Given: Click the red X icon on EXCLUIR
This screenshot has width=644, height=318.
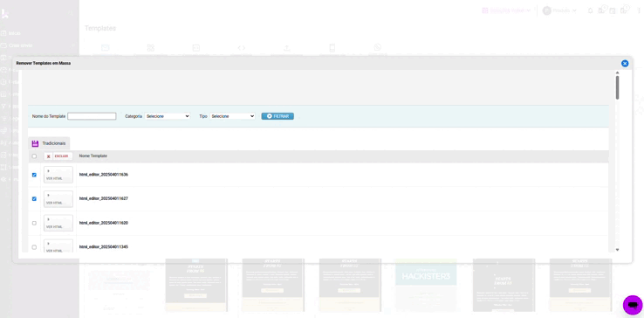Looking at the screenshot, I should (49, 156).
